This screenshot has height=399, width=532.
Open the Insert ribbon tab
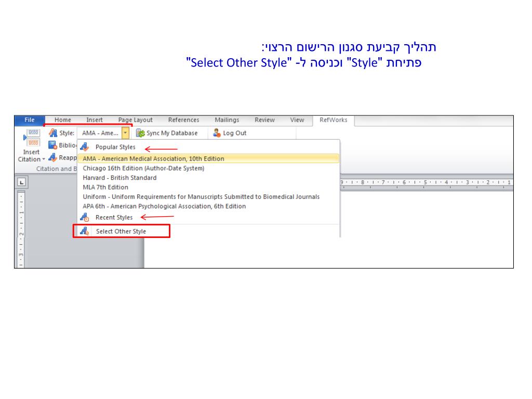tap(95, 120)
